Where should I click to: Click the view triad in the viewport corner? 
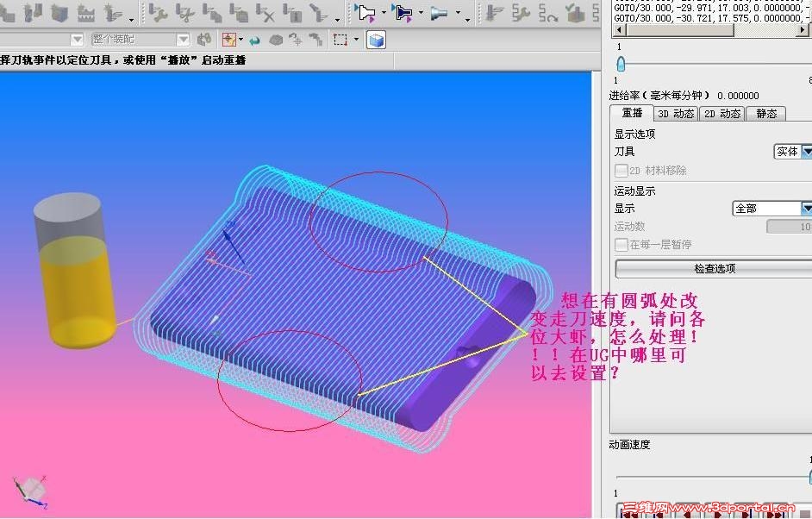click(x=30, y=491)
